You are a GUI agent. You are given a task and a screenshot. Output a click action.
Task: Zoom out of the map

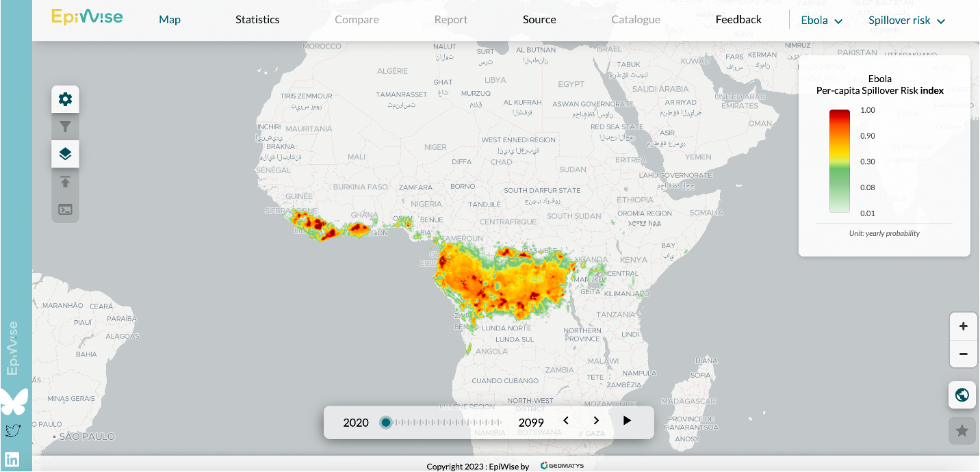(963, 354)
